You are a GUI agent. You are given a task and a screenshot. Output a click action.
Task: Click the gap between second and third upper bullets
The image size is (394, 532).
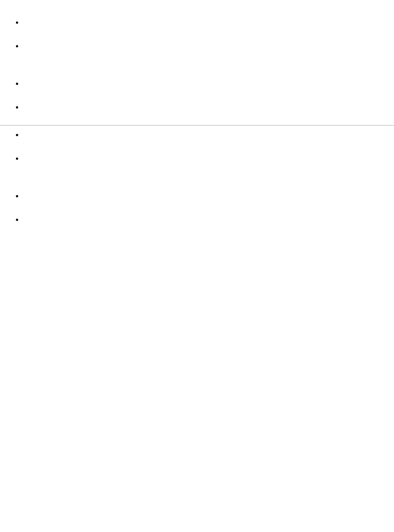(x=197, y=65)
